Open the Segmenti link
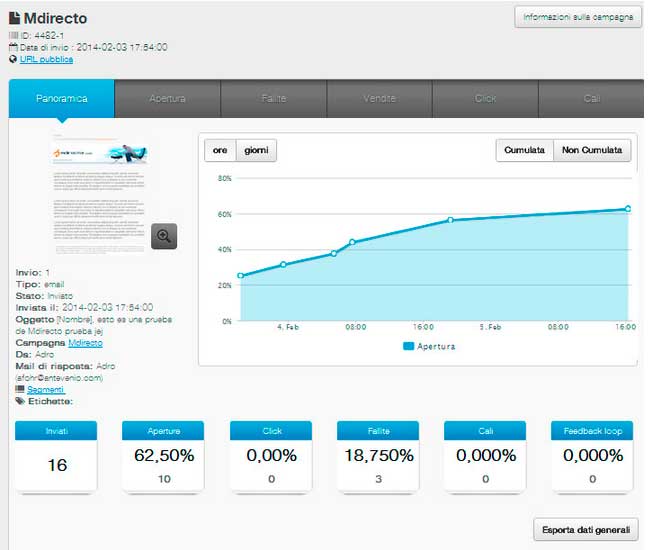650x550 pixels. point(46,390)
